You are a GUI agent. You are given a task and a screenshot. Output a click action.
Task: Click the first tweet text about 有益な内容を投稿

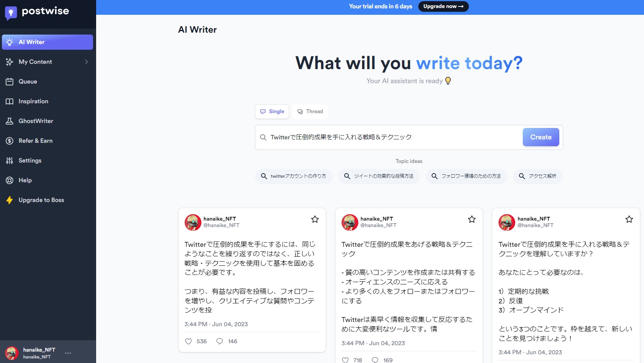pyautogui.click(x=251, y=277)
